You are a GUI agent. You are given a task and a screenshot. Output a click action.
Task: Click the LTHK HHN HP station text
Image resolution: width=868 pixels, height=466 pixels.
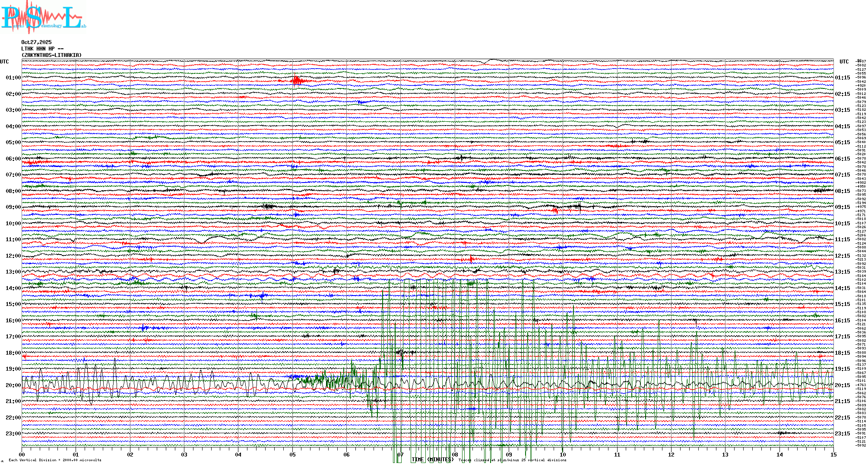[x=42, y=49]
